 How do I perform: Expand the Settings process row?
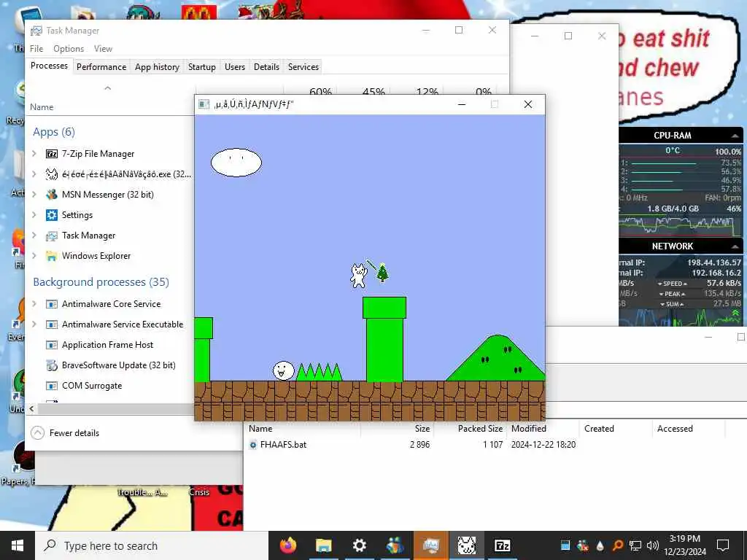(34, 215)
